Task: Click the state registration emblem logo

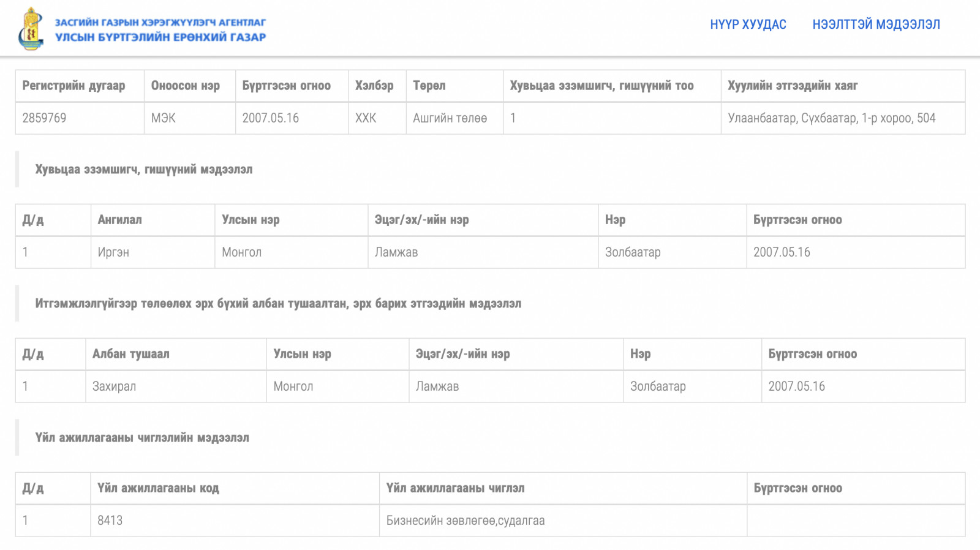Action: pyautogui.click(x=31, y=29)
